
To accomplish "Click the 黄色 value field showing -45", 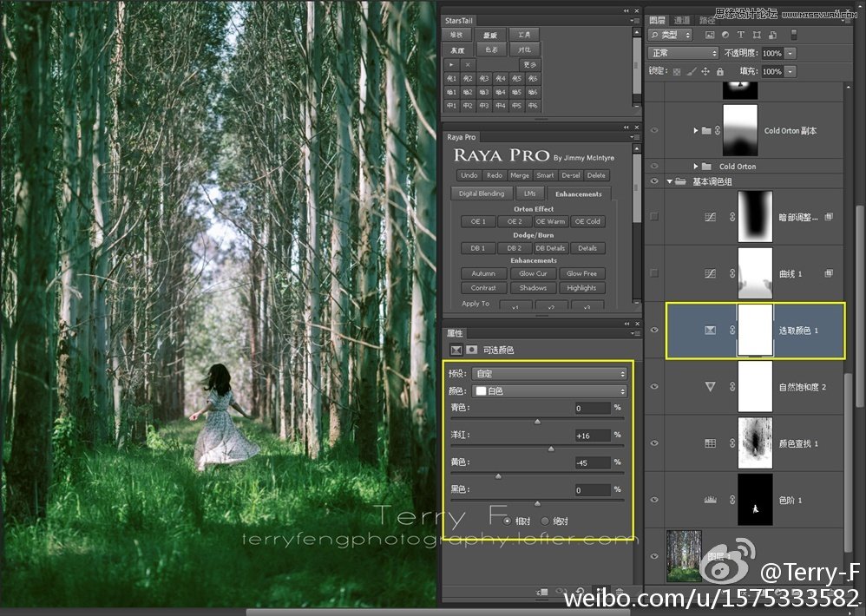I will pyautogui.click(x=592, y=462).
